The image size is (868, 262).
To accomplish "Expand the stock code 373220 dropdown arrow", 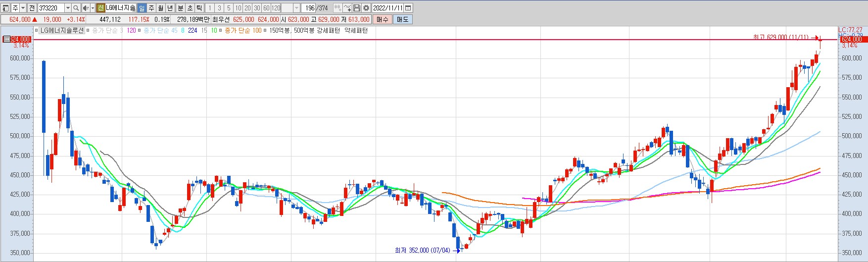I will (68, 8).
